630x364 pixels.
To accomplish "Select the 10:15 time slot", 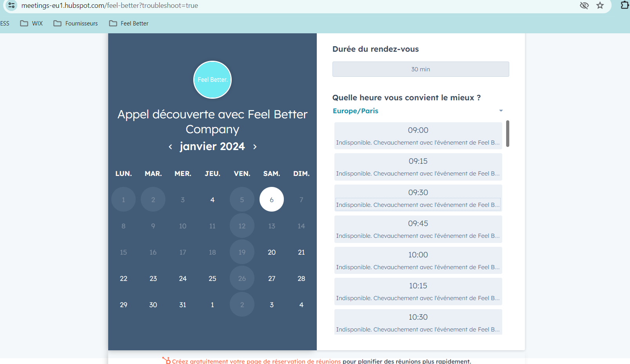I will (x=418, y=292).
